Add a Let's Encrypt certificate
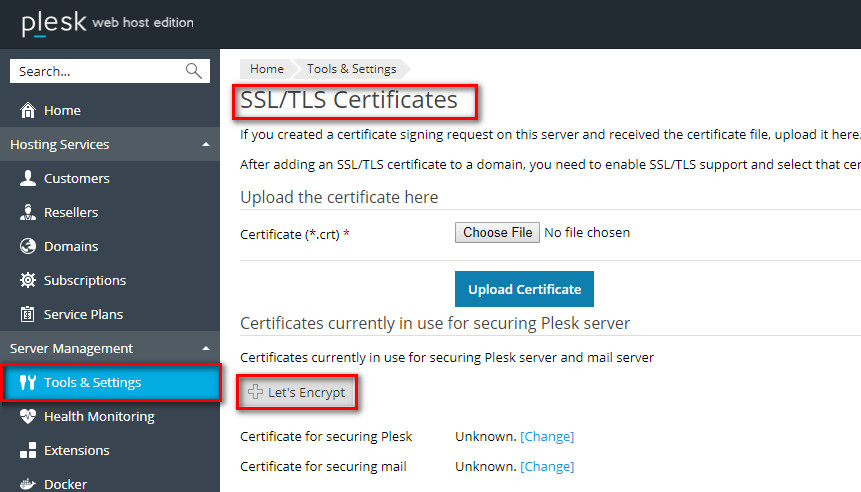The image size is (861, 492). tap(297, 392)
